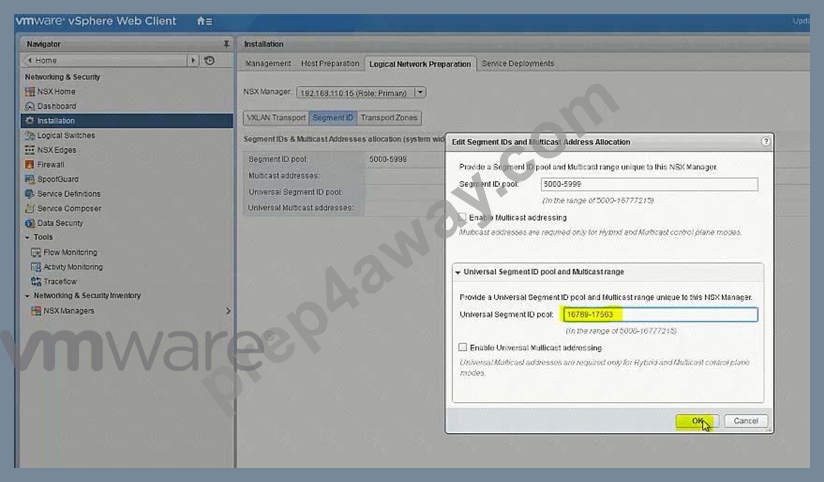The height and width of the screenshot is (482, 824).
Task: Collapse the Tools tree section
Action: tap(27, 238)
